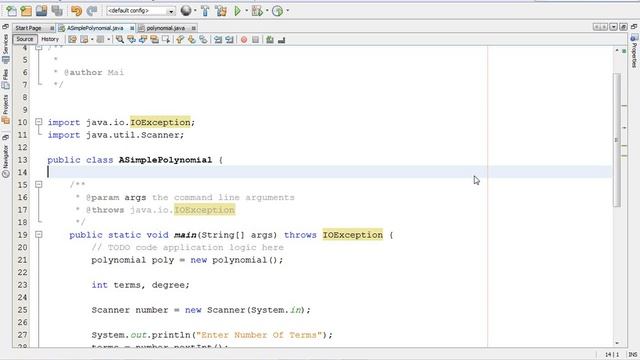Click the New Project icon
The height and width of the screenshot is (360, 640).
click(x=26, y=11)
